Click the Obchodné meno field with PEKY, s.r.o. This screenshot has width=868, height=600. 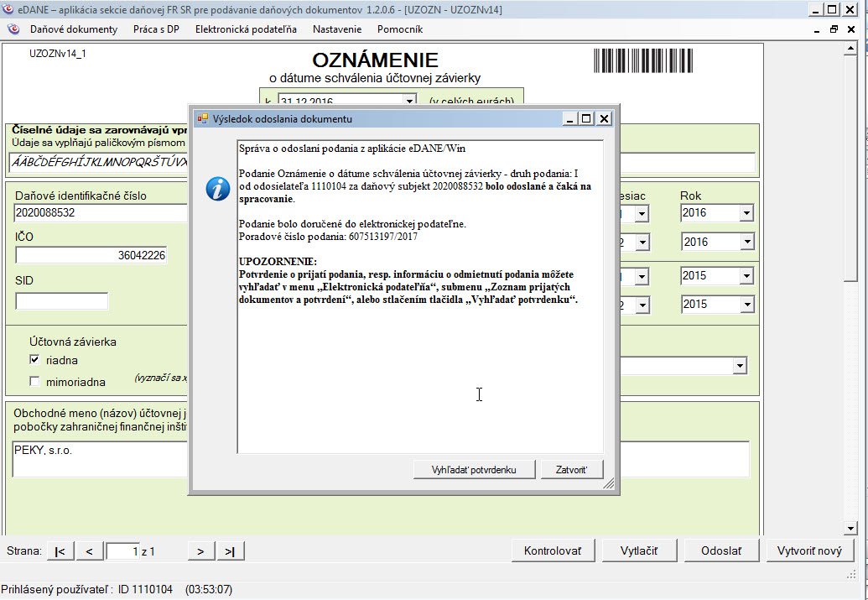pyautogui.click(x=100, y=459)
